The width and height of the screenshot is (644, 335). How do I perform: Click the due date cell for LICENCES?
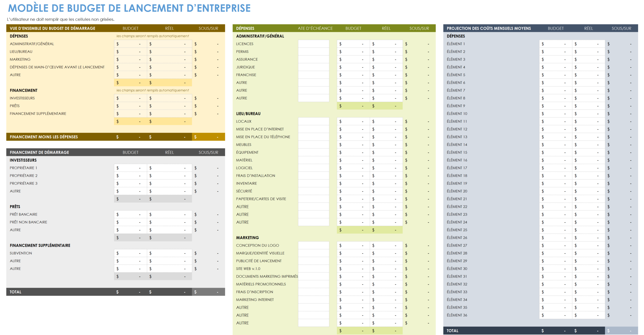coord(314,44)
